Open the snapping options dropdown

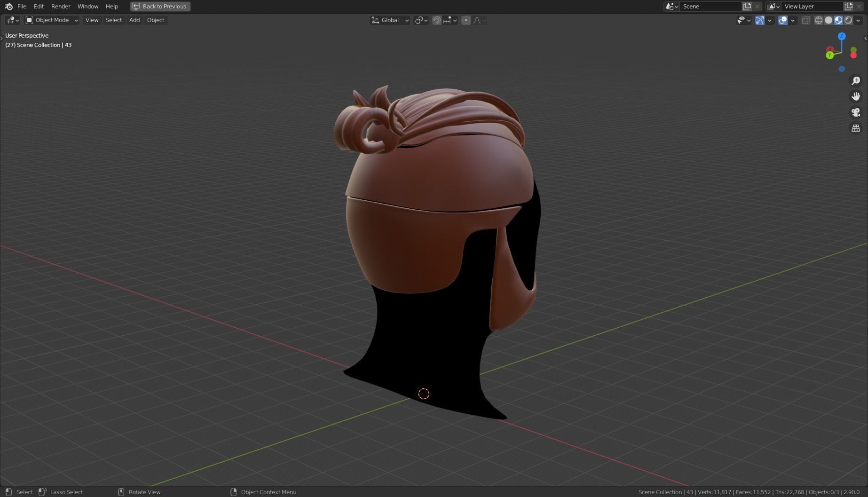[450, 20]
